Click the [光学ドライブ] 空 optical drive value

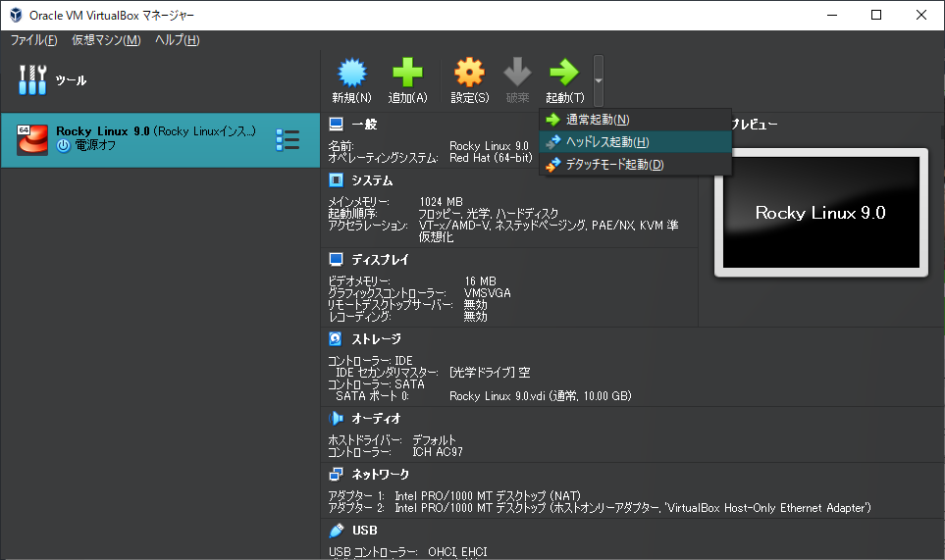pos(490,373)
